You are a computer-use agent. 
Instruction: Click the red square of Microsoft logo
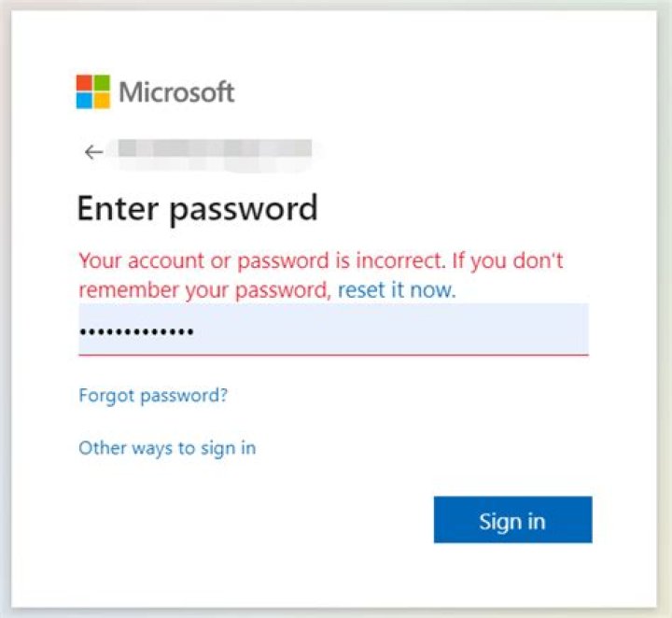[x=84, y=83]
